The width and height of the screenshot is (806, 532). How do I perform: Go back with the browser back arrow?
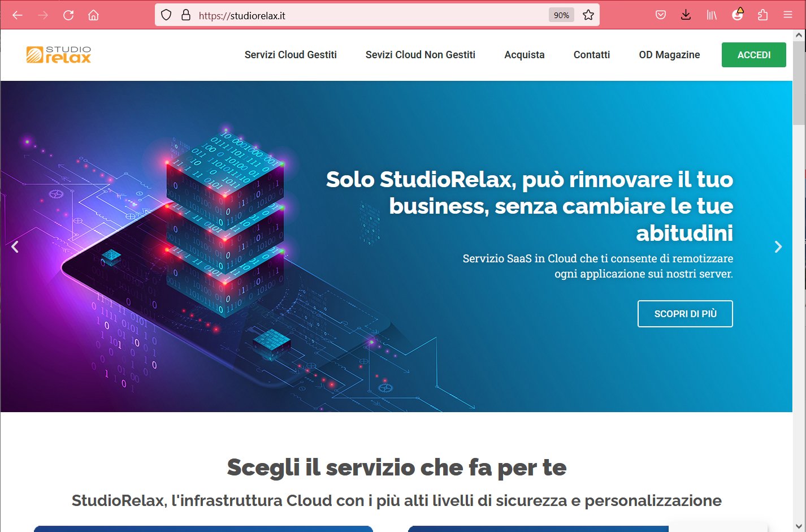(18, 15)
